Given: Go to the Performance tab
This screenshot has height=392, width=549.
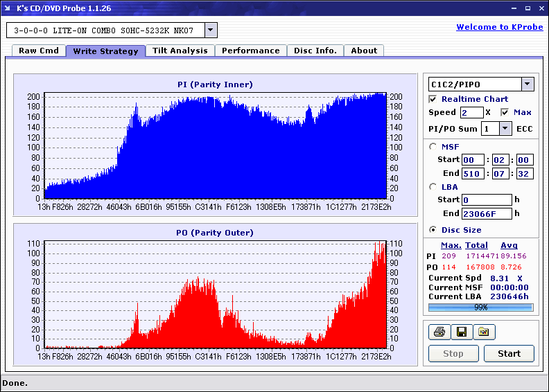Looking at the screenshot, I should tap(251, 51).
